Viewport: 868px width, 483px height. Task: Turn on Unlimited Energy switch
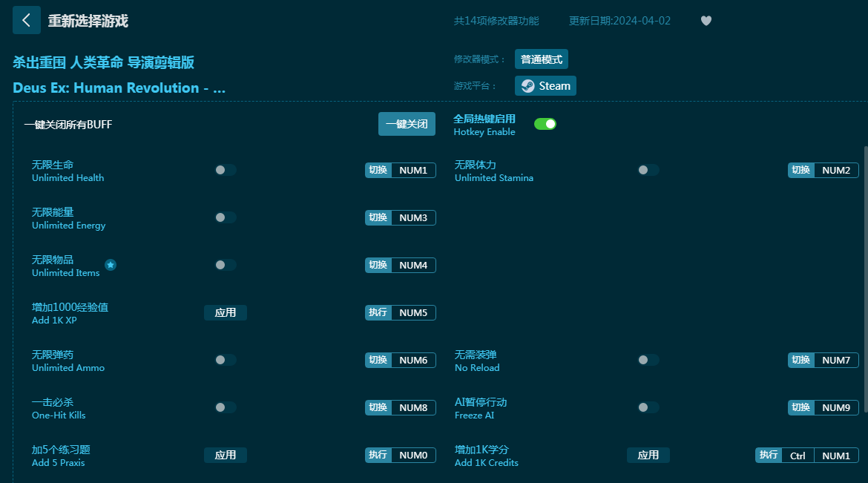pyautogui.click(x=226, y=217)
